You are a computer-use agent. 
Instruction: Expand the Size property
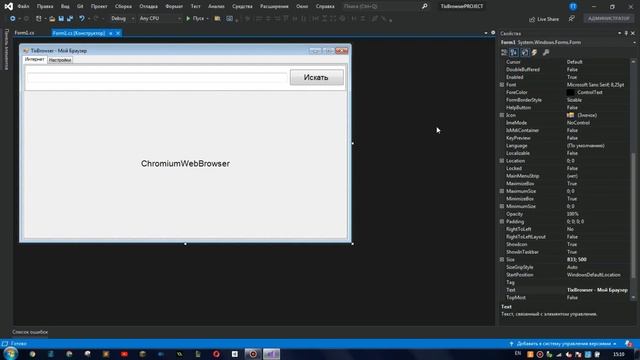pos(502,260)
